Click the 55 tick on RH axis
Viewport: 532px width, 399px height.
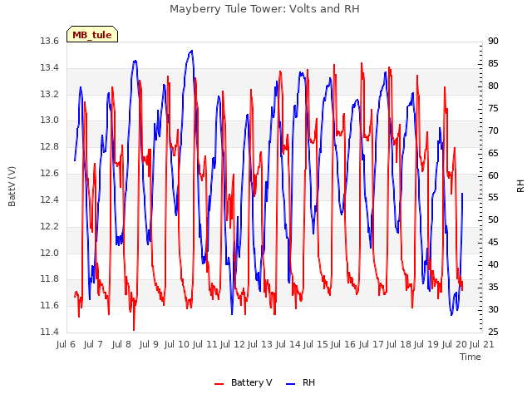tap(493, 198)
